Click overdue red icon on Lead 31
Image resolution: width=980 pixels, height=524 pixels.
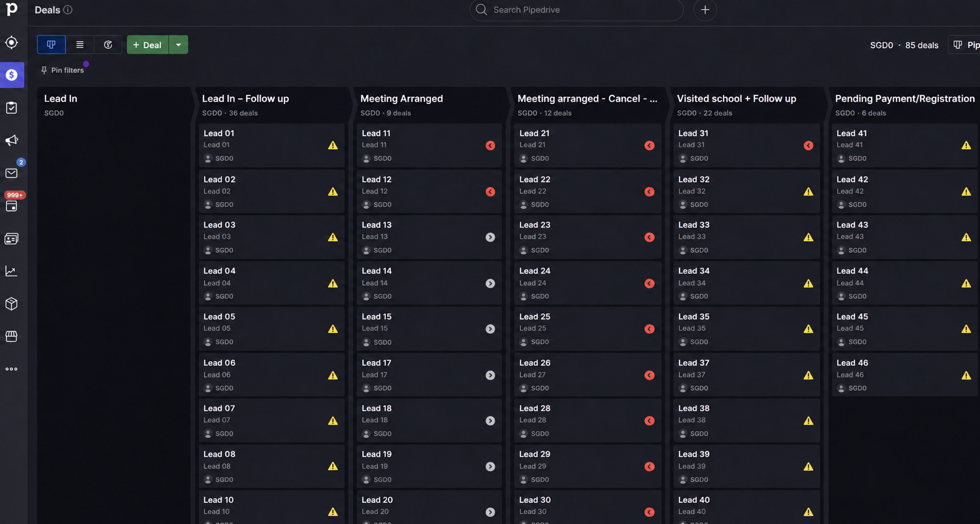pyautogui.click(x=809, y=146)
